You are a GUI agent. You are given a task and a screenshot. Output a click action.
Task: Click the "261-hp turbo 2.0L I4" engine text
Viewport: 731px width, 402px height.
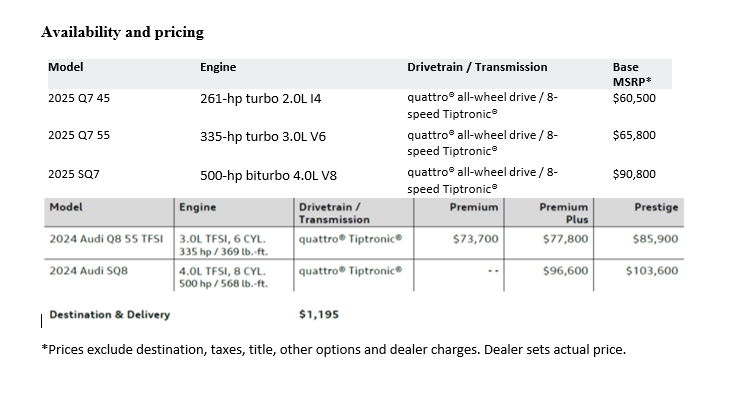261,99
